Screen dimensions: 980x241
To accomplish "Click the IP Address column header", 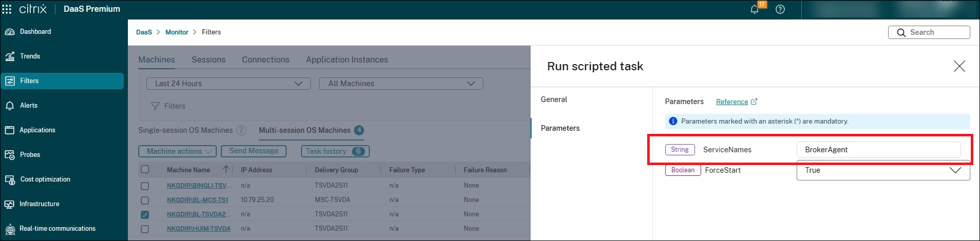I will (256, 170).
